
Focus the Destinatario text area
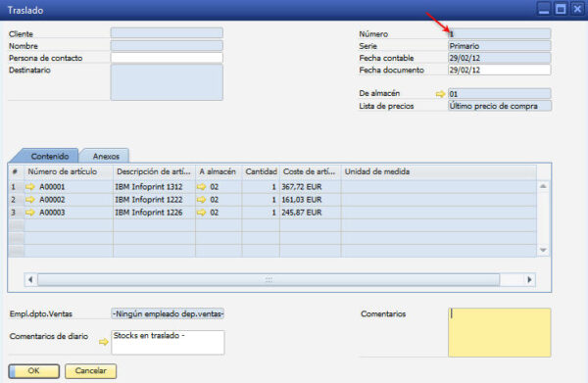(x=167, y=82)
